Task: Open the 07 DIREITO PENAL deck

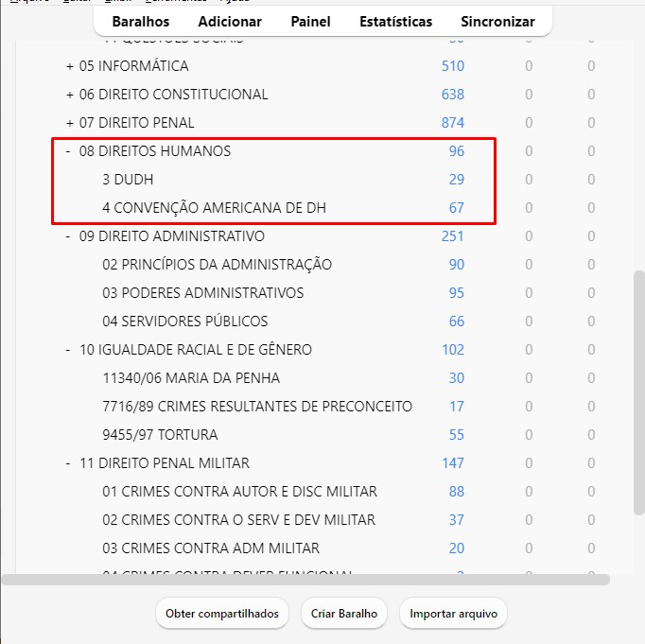Action: click(x=136, y=123)
